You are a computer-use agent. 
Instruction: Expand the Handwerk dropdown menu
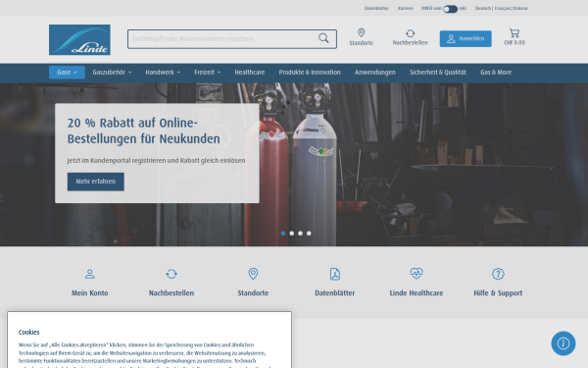[163, 72]
